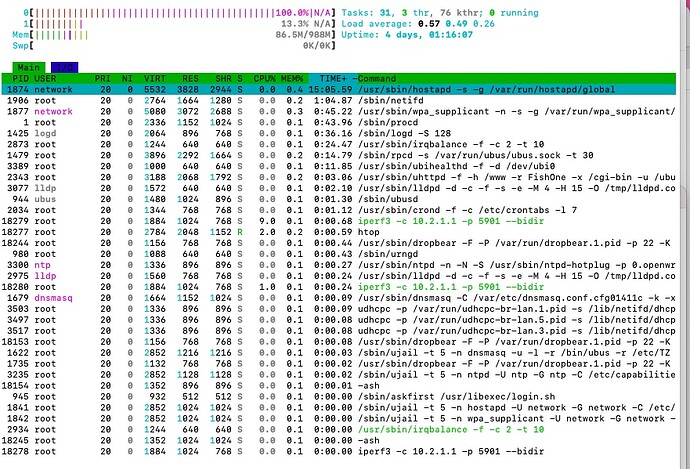This screenshot has width=690, height=469.
Task: Select the /sbin/netifd process row
Action: tap(338, 100)
